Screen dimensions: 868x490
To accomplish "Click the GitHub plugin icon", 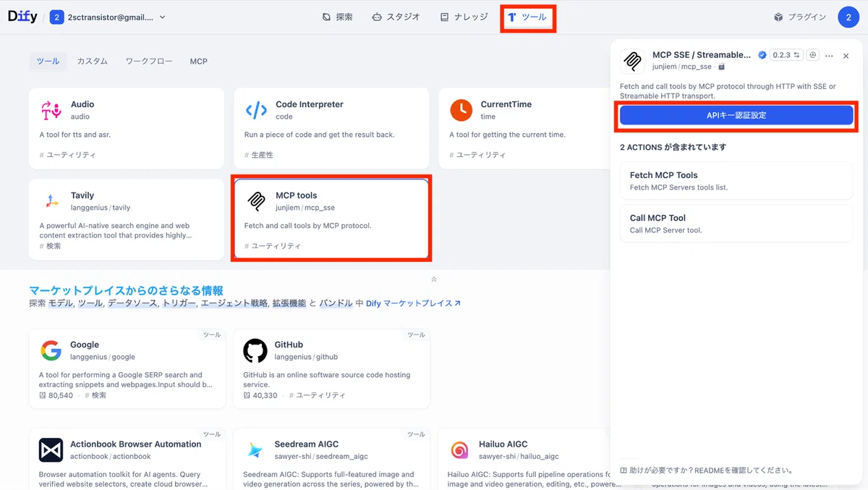I will click(255, 351).
